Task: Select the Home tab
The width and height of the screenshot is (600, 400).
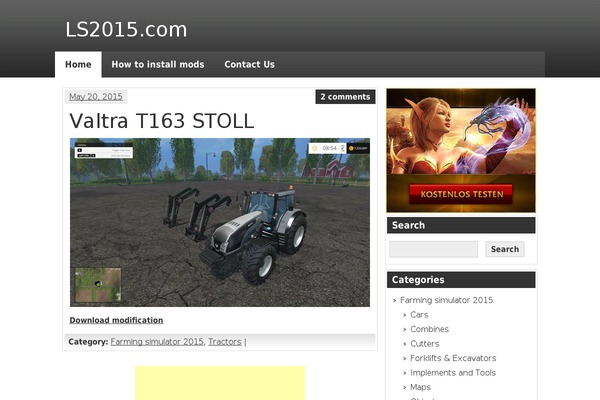Action: (78, 64)
